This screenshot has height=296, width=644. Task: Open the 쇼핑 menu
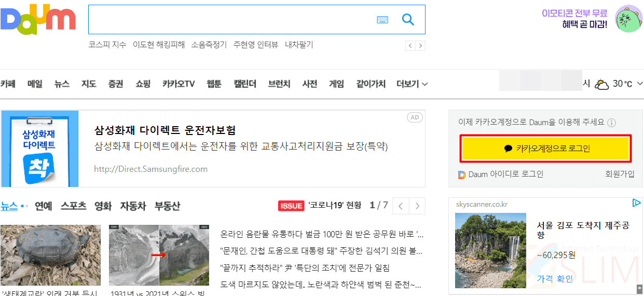[143, 84]
